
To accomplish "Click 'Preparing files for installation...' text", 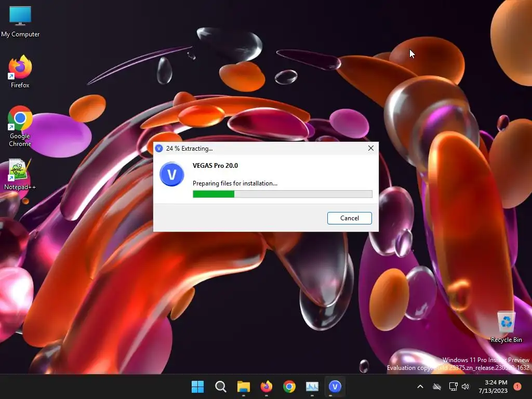I will pos(235,183).
